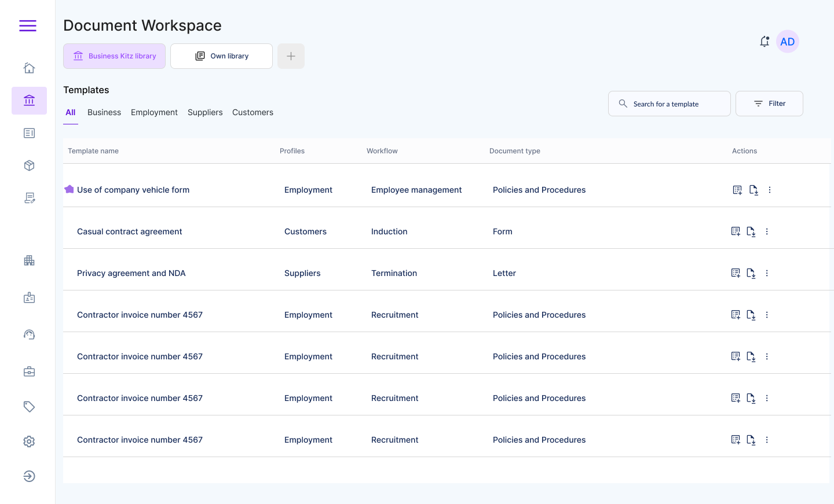Click the Own library button
834x504 pixels.
221,56
